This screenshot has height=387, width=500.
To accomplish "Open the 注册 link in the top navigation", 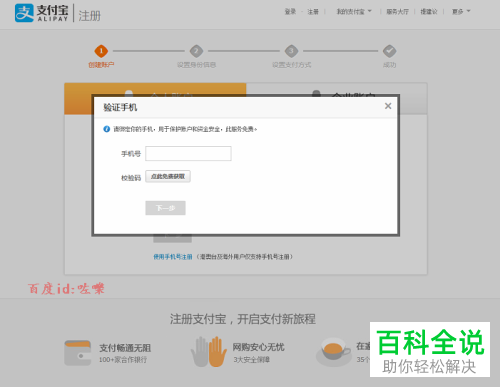I will pyautogui.click(x=313, y=12).
